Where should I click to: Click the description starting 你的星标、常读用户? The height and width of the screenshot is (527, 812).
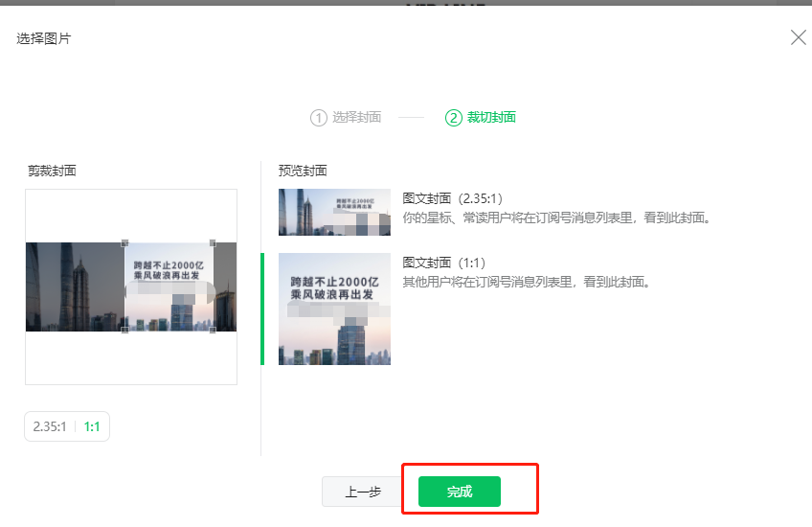pos(556,218)
